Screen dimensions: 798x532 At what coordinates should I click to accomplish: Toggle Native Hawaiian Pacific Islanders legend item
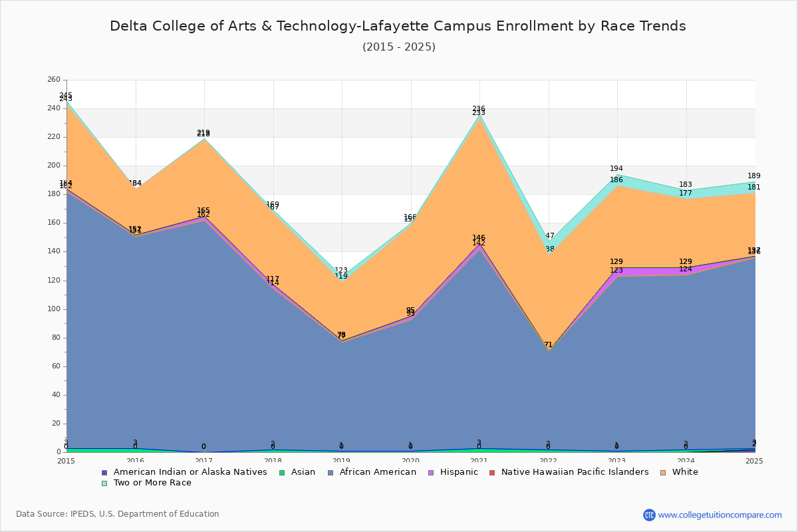click(569, 472)
